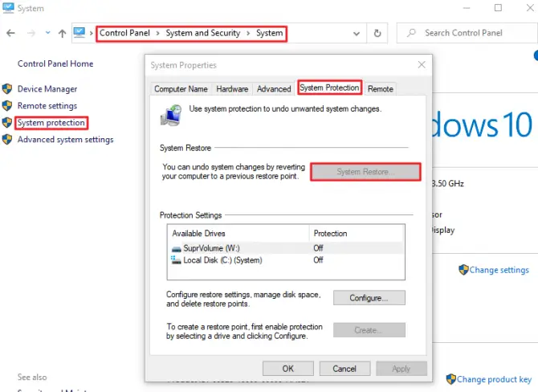538x392 pixels.
Task: Click the shield icon beside Device Manager
Action: [x=7, y=89]
